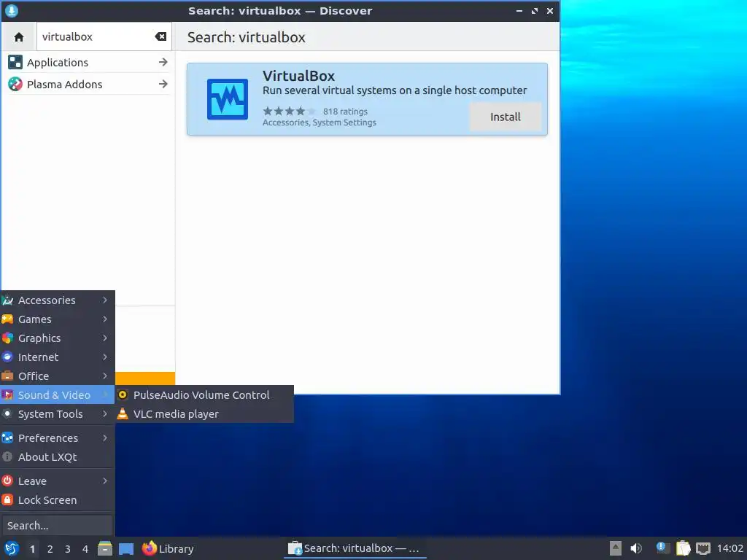The width and height of the screenshot is (747, 560).
Task: Click the Accessories, System Settings text
Action: pos(320,122)
